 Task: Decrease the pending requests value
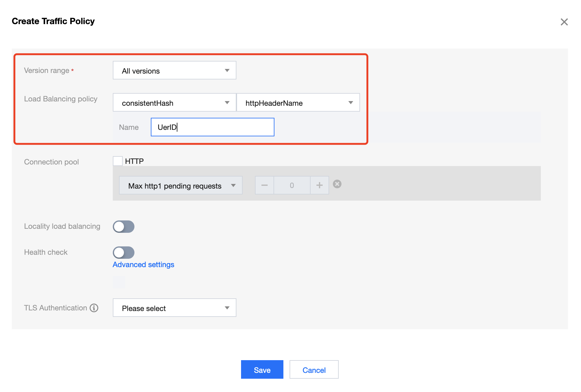(264, 185)
